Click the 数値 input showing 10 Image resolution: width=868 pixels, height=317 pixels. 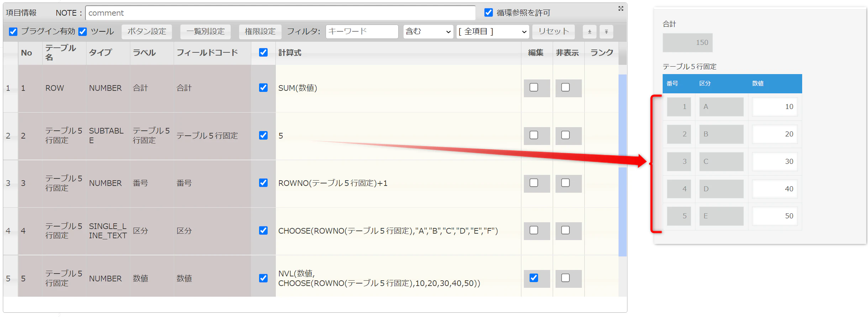point(774,107)
